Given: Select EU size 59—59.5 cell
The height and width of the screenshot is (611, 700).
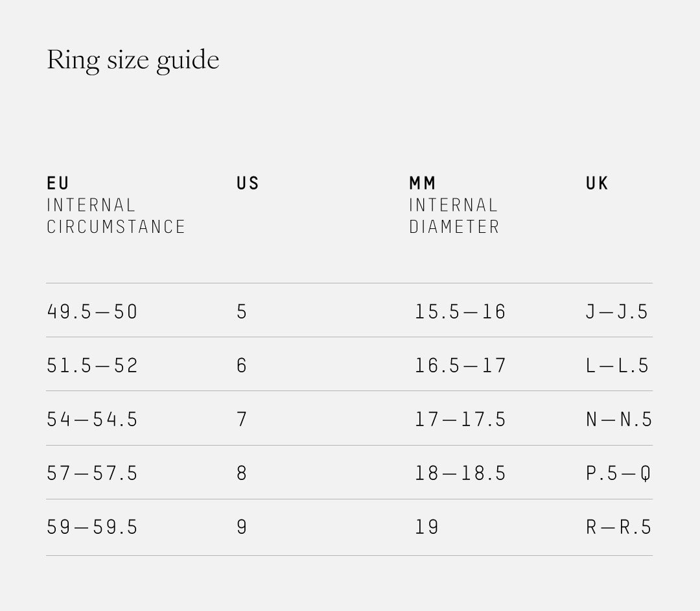Looking at the screenshot, I should (92, 527).
